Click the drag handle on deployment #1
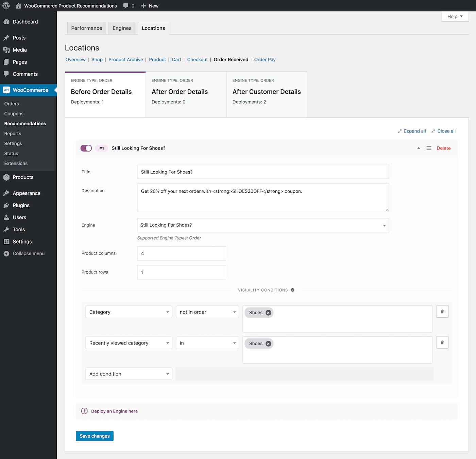Viewport: 476px width, 459px height. [429, 148]
